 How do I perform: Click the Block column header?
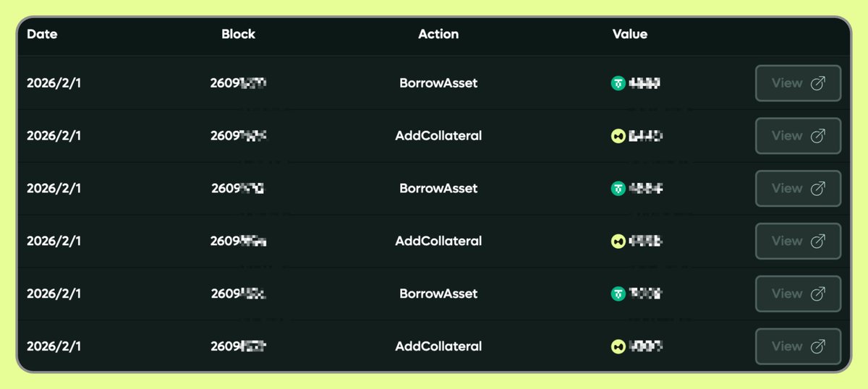tap(238, 34)
